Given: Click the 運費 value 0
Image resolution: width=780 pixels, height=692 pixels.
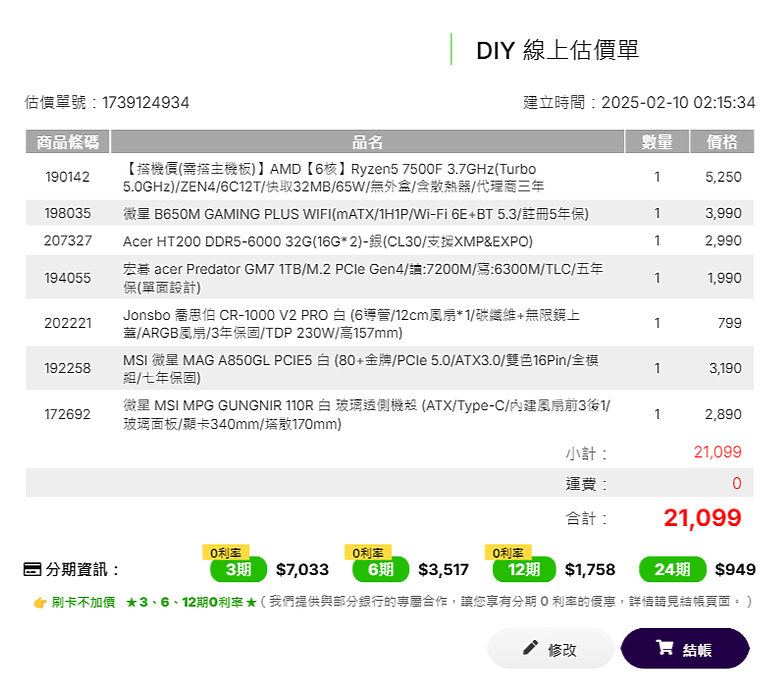Looking at the screenshot, I should pos(737,483).
